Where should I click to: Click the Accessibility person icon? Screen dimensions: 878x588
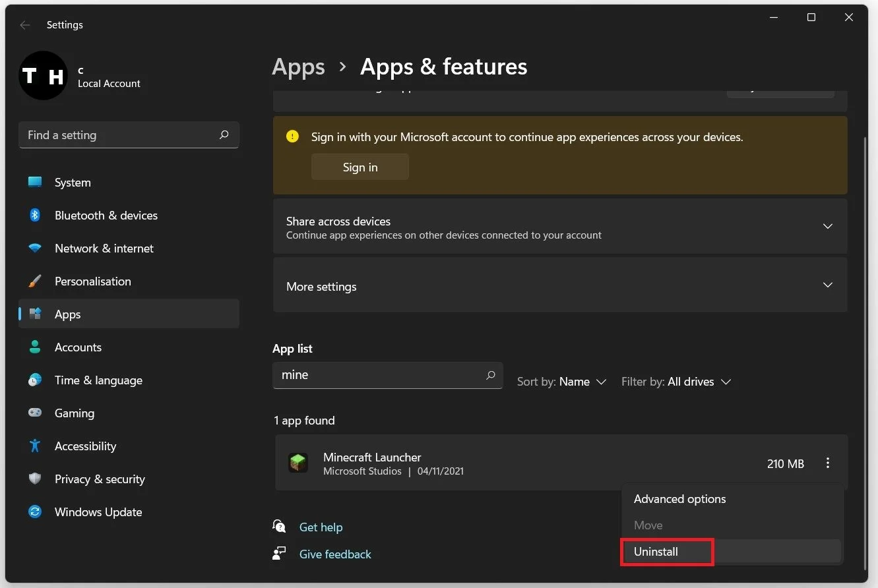pyautogui.click(x=35, y=446)
